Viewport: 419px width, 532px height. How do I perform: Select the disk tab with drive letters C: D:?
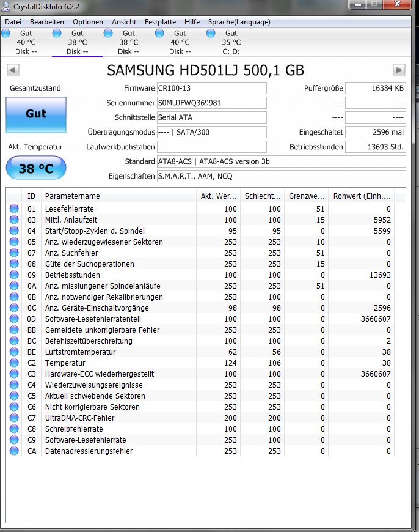231,42
